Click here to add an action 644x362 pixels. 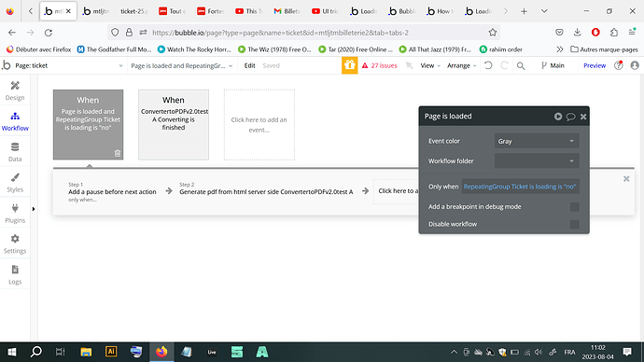coord(397,191)
